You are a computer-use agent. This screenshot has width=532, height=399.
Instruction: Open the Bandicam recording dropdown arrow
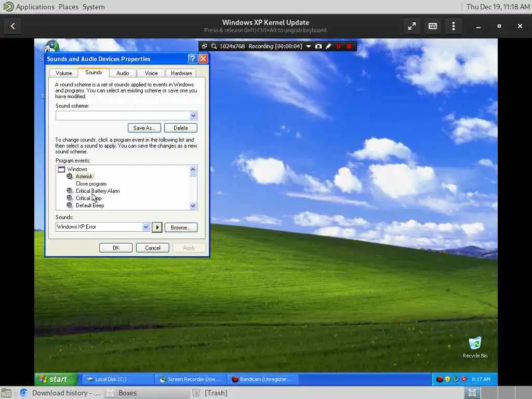(x=309, y=46)
